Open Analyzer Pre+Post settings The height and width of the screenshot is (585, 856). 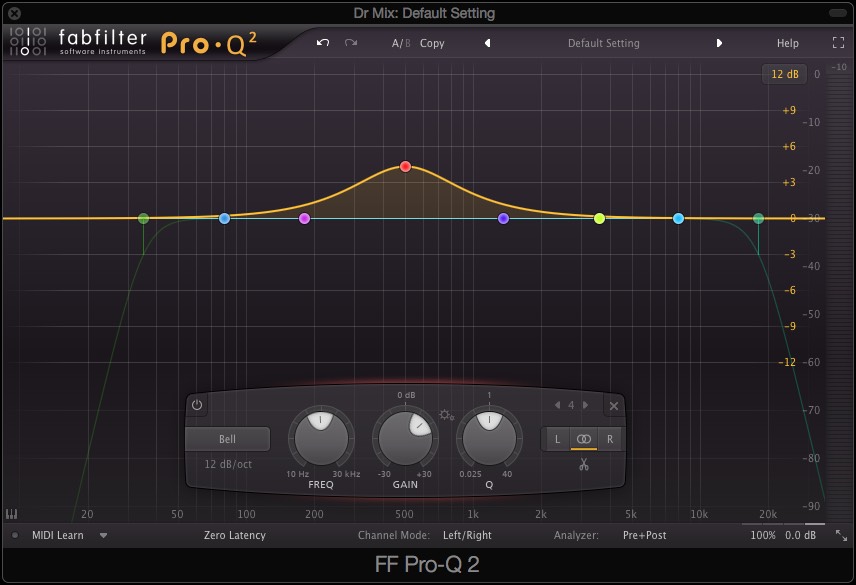[x=644, y=535]
